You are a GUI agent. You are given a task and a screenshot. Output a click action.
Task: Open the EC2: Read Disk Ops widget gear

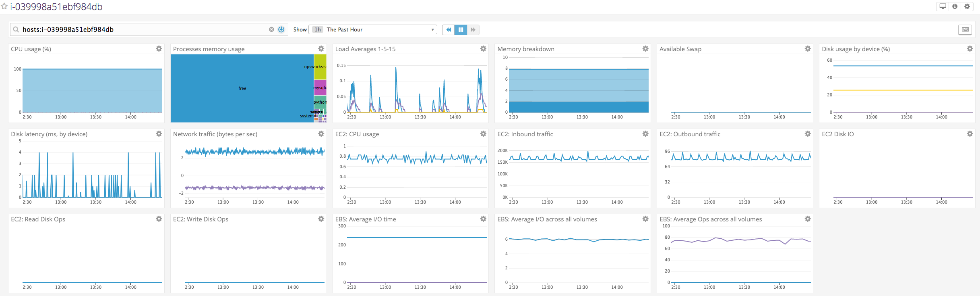[159, 219]
